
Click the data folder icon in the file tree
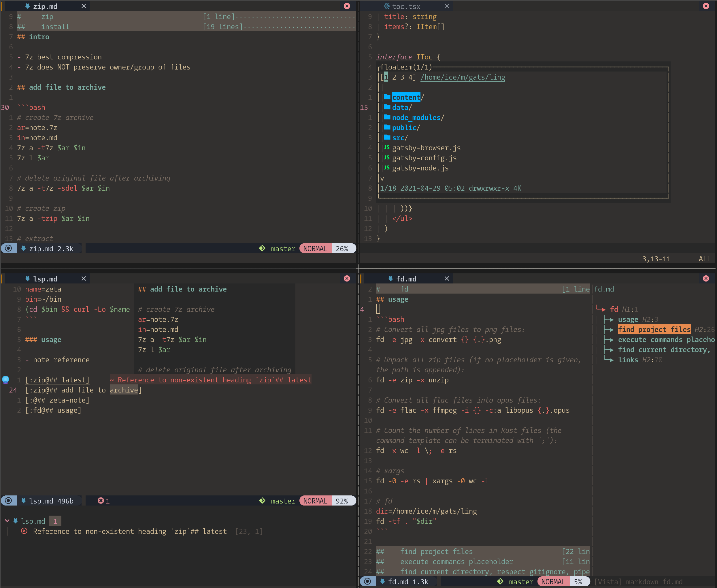tap(387, 107)
